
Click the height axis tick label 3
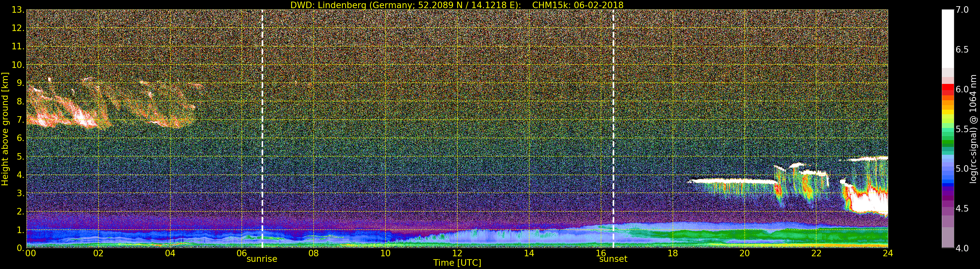[20, 193]
